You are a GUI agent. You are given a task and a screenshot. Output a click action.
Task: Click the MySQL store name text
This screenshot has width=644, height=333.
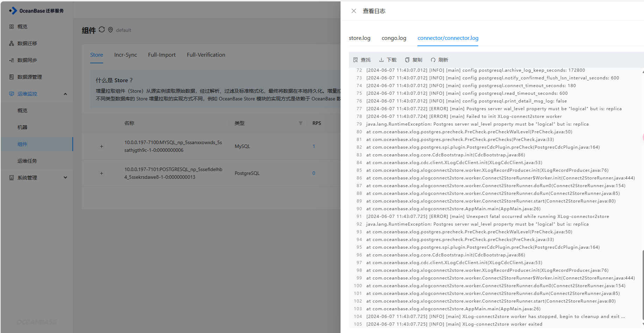[173, 146]
